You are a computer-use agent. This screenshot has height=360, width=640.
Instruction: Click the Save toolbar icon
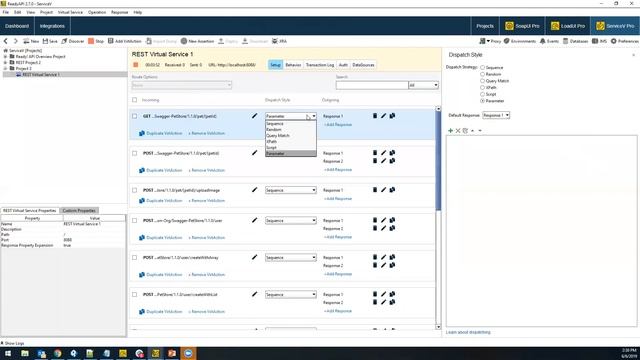click(50, 41)
